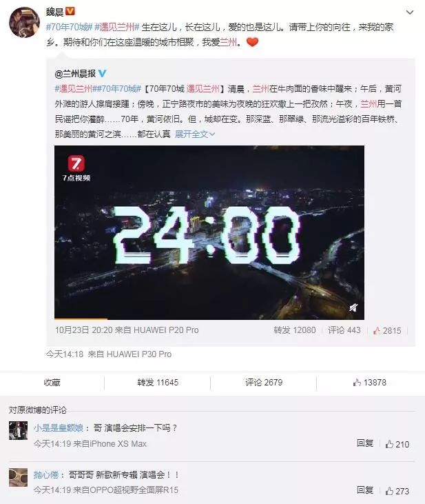This screenshot has height=504, width=425.
Task: Reply to 抛心倦's comment
Action: [x=365, y=490]
